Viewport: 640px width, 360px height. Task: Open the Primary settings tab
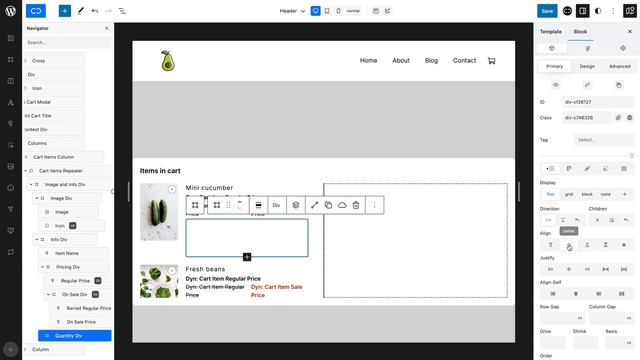click(x=554, y=66)
